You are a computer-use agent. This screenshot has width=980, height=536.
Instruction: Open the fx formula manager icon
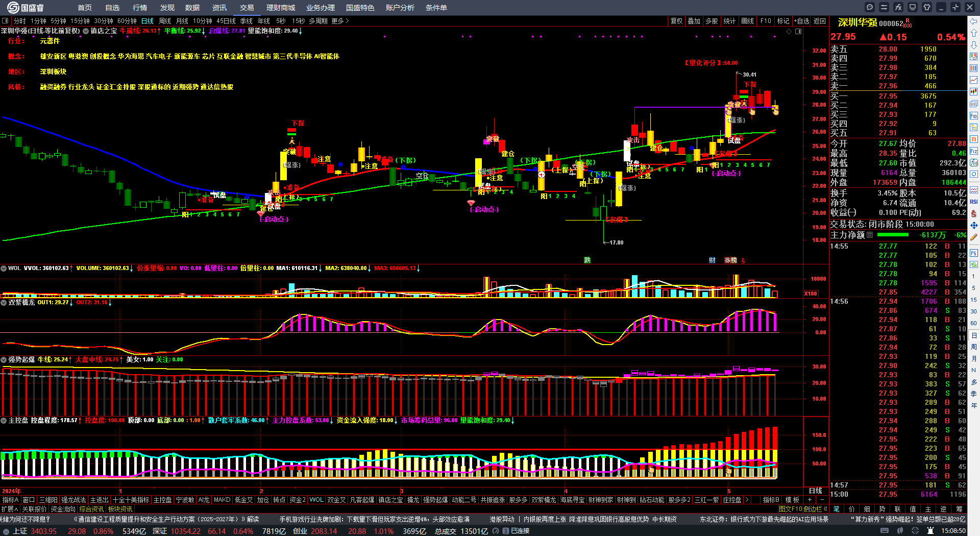(x=898, y=7)
